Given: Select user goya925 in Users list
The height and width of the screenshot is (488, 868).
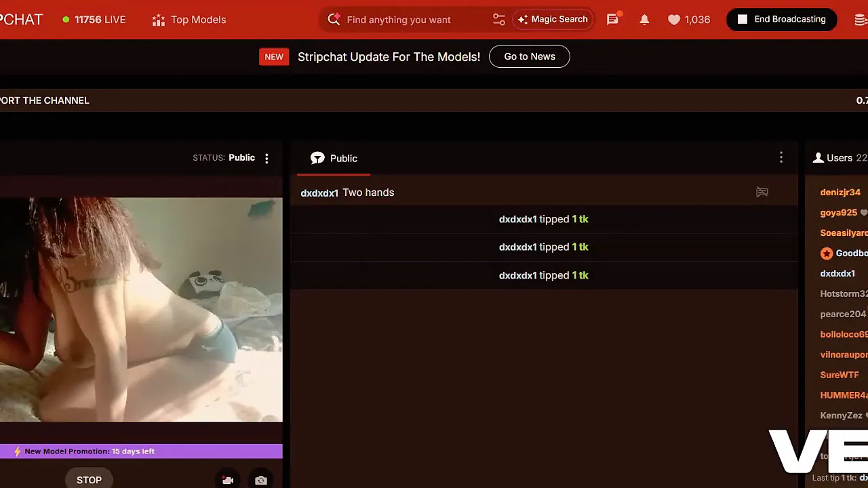Looking at the screenshot, I should [x=839, y=213].
